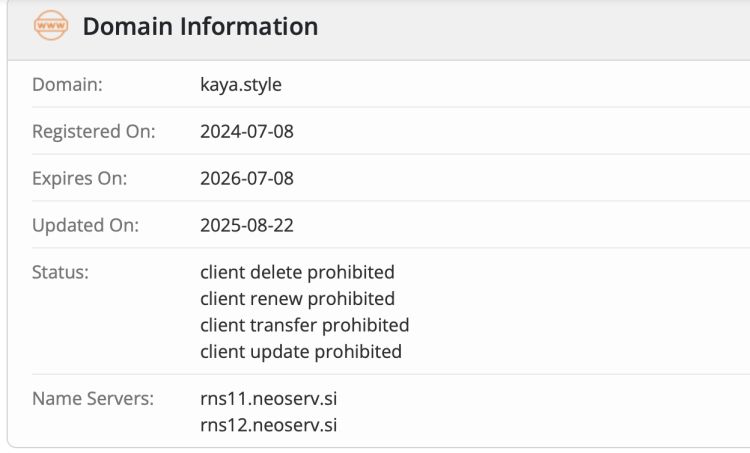Click the rns11.neoserv.si name server
Image resolution: width=750 pixels, height=453 pixels.
pyautogui.click(x=268, y=399)
